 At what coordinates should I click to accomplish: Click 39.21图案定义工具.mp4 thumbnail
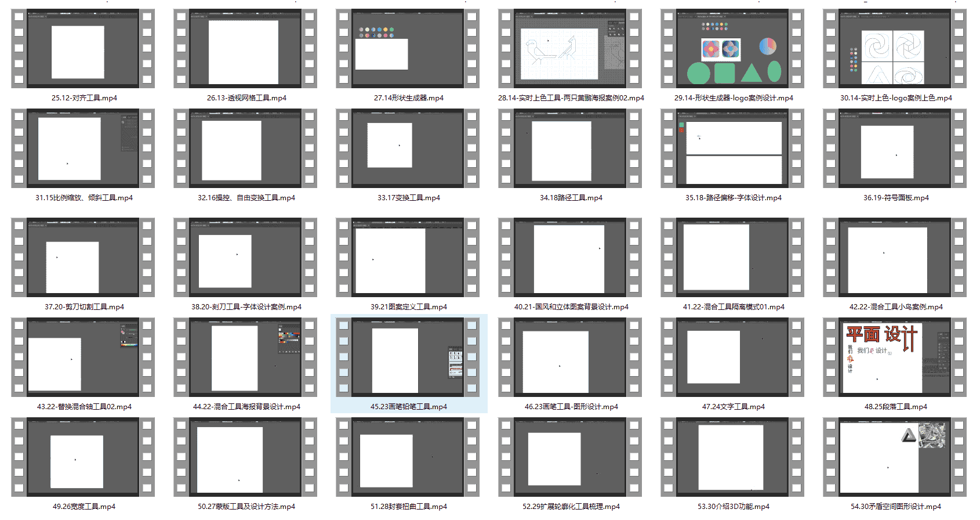pyautogui.click(x=408, y=258)
